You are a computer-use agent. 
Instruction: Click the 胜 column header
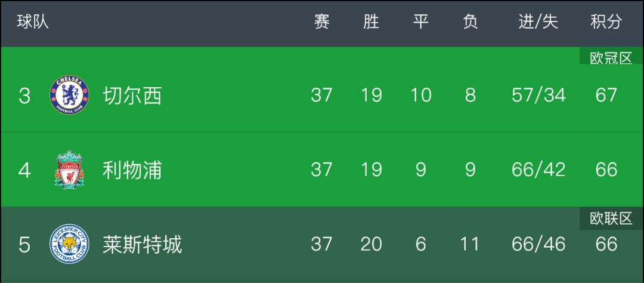[x=371, y=22]
